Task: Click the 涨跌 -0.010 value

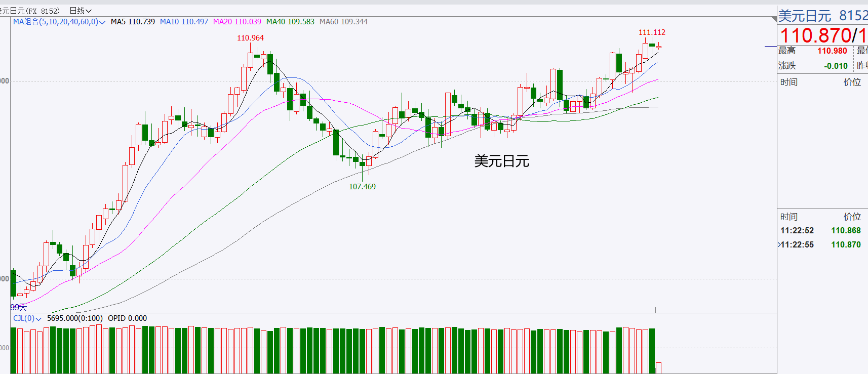Action: (836, 66)
